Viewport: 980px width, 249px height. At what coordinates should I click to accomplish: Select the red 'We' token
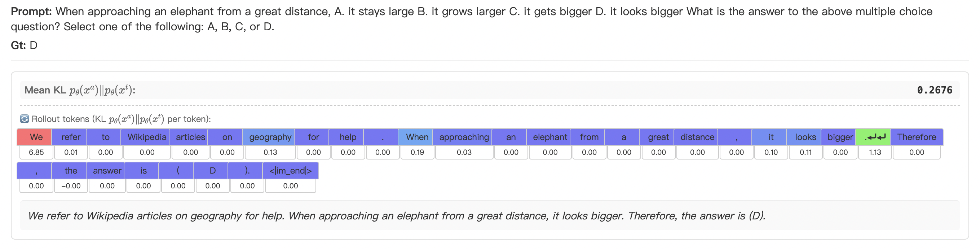pyautogui.click(x=36, y=137)
